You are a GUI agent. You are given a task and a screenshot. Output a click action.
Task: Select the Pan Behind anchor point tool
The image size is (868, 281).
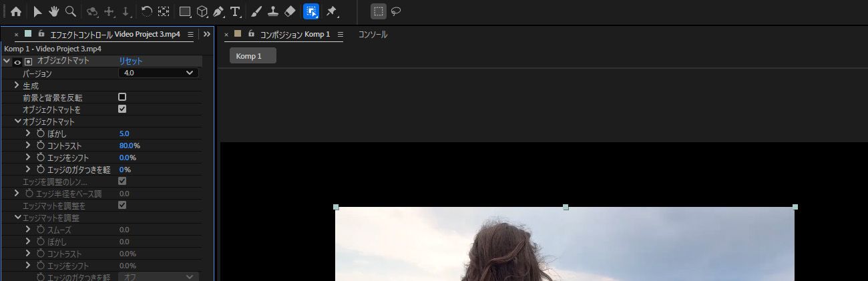(x=164, y=11)
